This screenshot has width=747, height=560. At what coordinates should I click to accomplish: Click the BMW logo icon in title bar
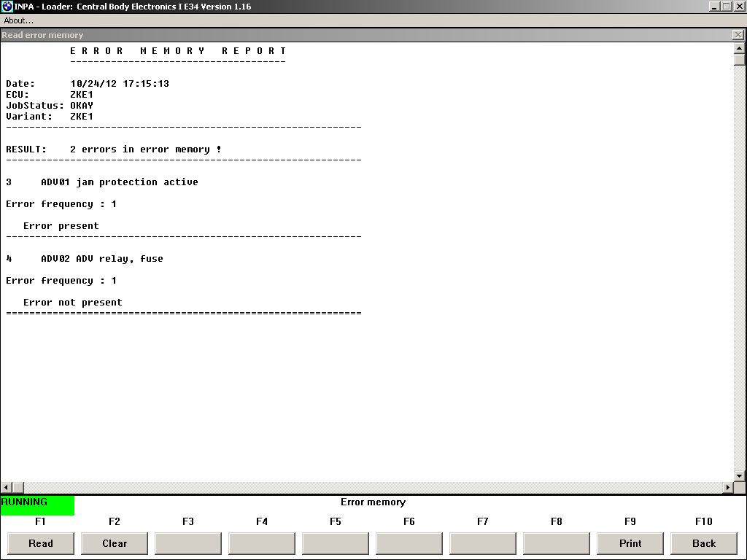7,7
